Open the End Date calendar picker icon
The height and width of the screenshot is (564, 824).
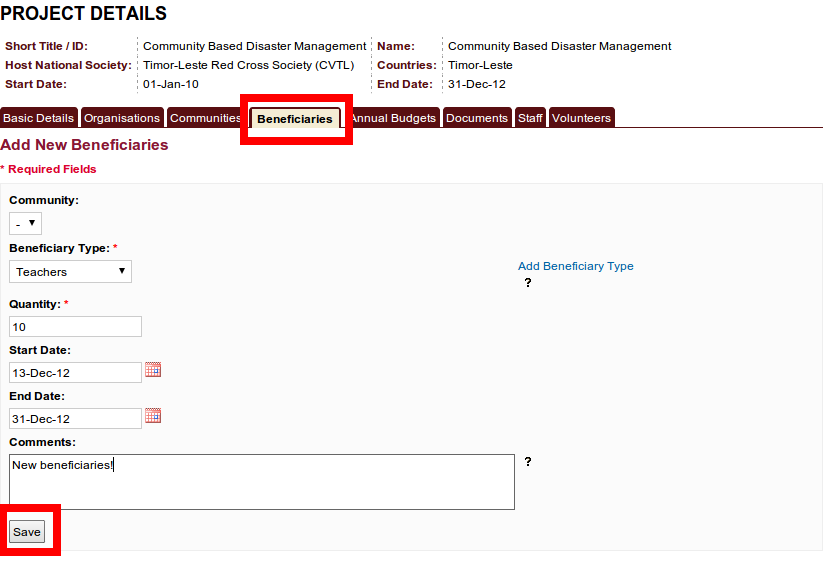coord(153,416)
